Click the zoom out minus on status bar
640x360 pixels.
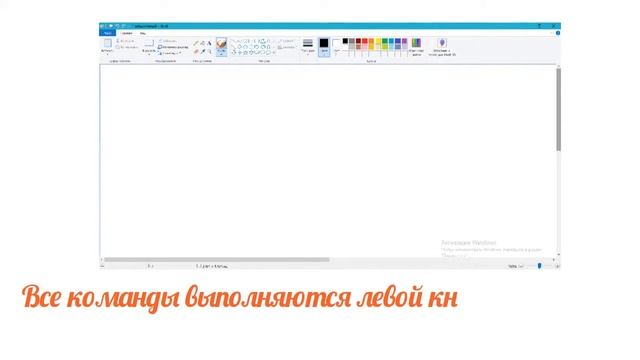[x=521, y=267]
